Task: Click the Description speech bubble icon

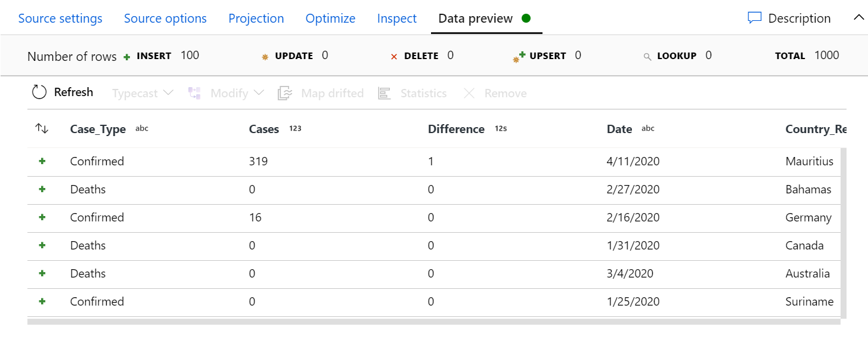Action: 755,18
